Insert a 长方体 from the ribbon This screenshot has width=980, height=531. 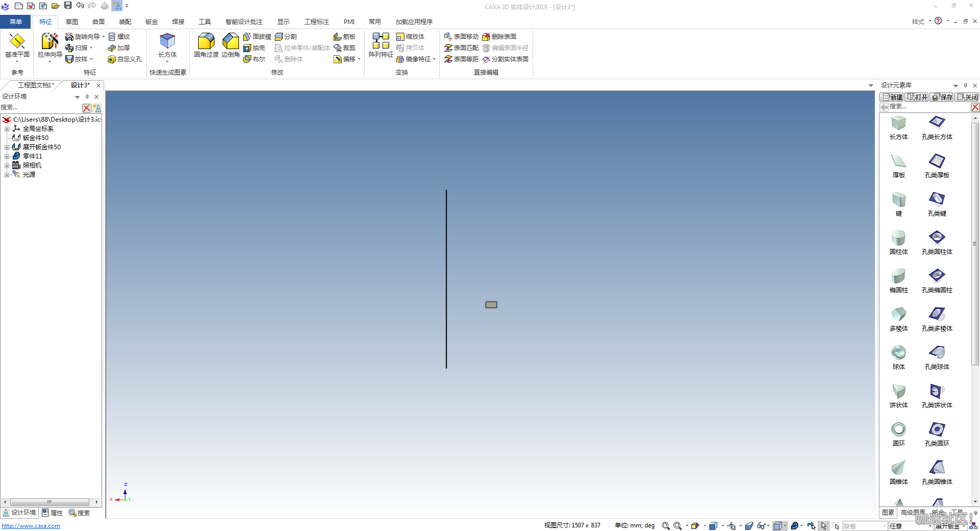point(168,45)
